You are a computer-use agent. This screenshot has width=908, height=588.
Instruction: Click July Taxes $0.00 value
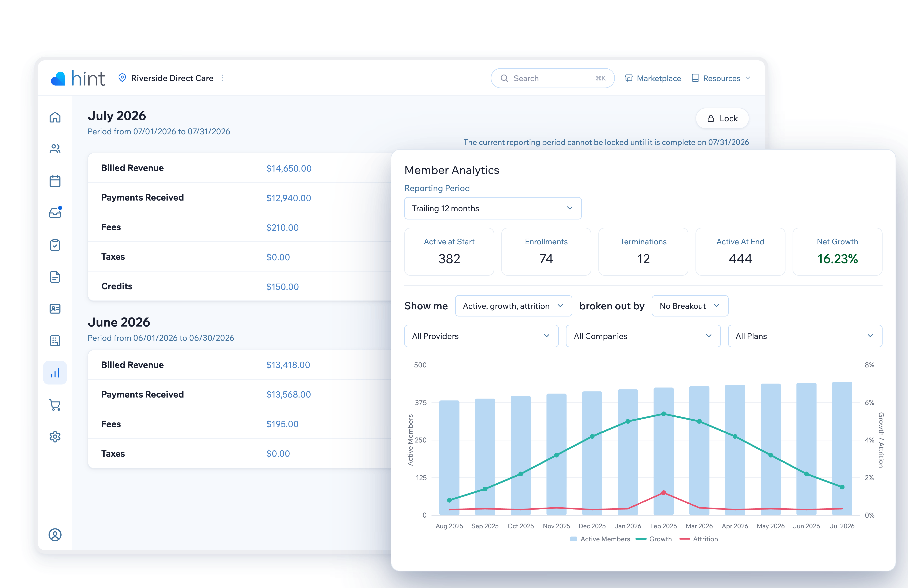coord(278,257)
